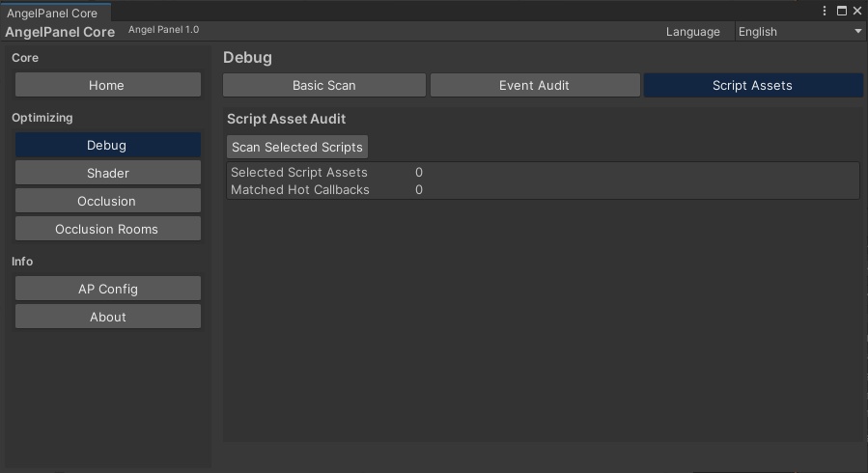Image resolution: width=868 pixels, height=473 pixels.
Task: Switch to the Basic Scan tab
Action: click(324, 85)
